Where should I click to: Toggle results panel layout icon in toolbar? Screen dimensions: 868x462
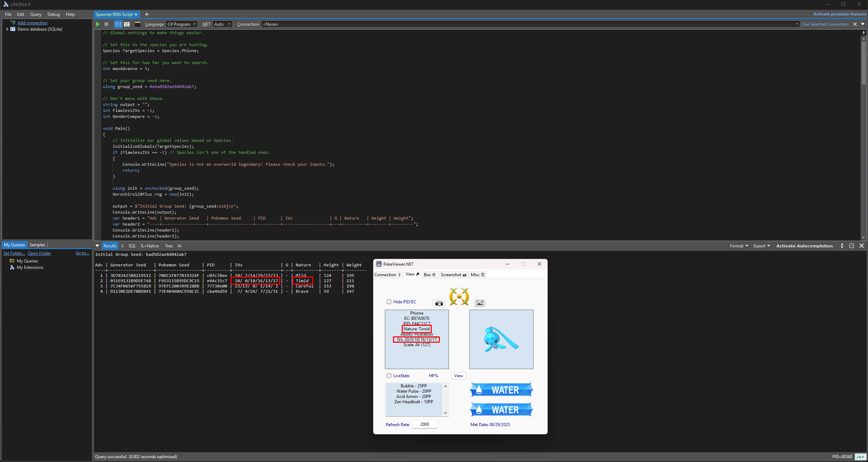pyautogui.click(x=138, y=24)
